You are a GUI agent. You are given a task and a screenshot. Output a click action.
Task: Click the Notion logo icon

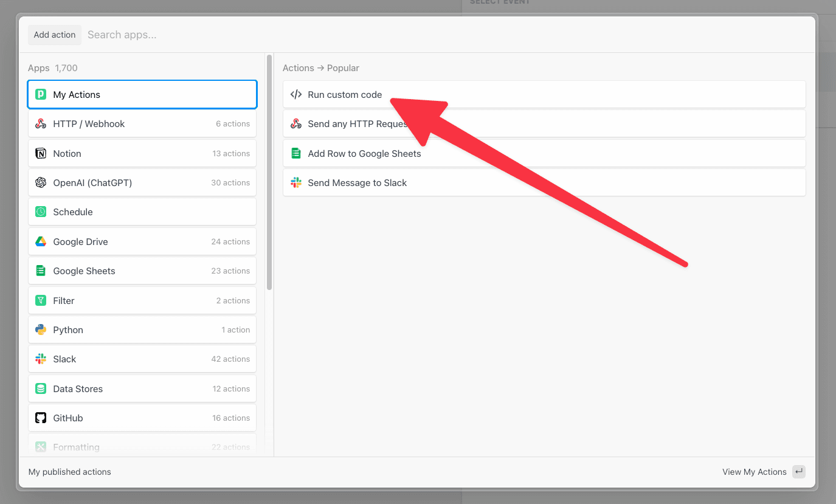[x=41, y=153]
